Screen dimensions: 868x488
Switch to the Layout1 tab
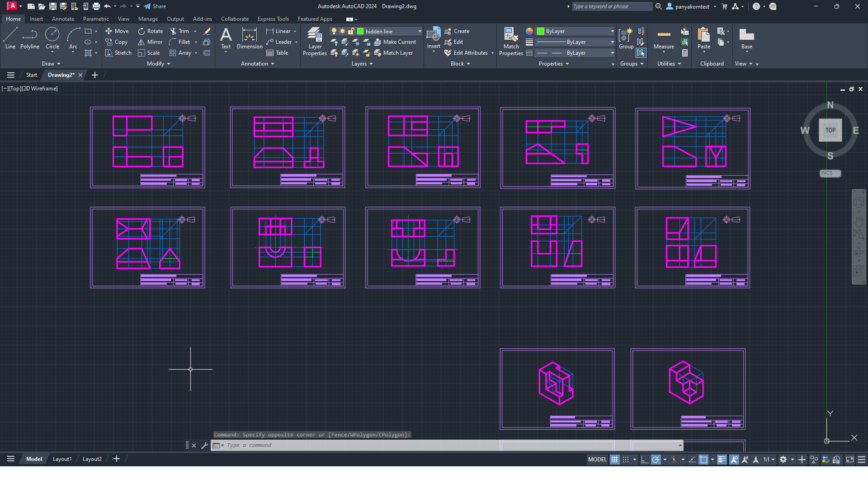(x=62, y=459)
